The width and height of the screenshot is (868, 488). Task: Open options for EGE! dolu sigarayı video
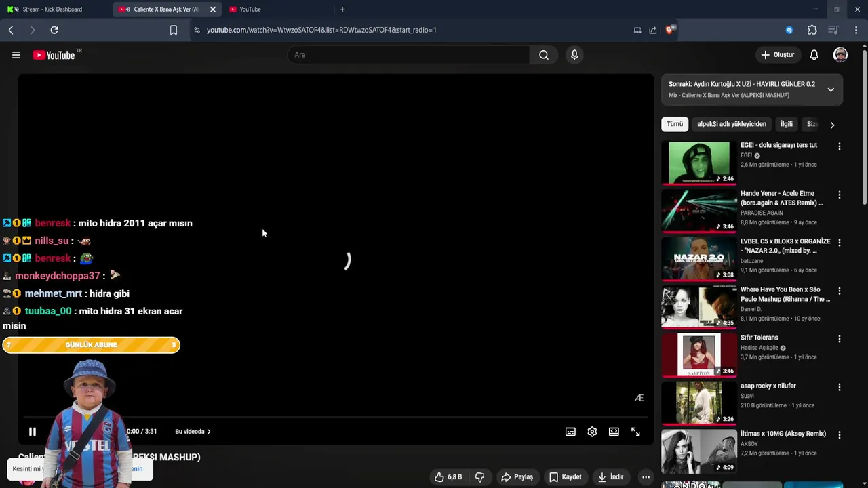click(x=840, y=146)
